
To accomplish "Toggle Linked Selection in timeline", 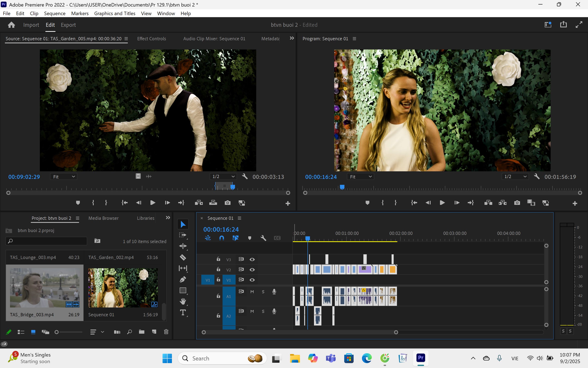I will click(235, 238).
